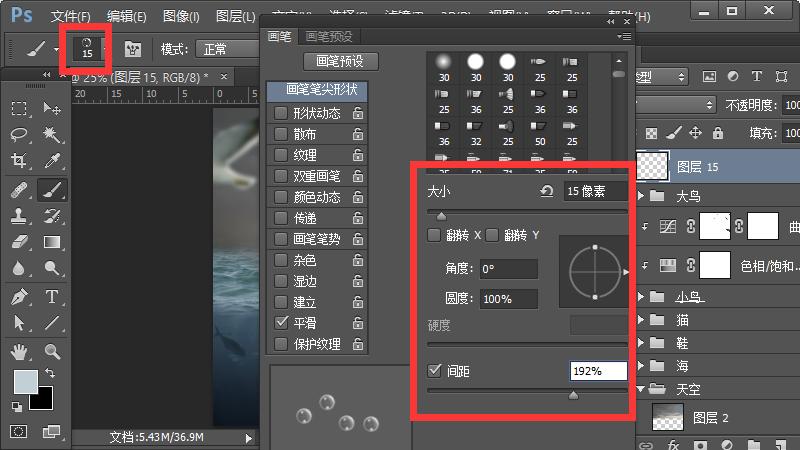Check the 翻转 X box
The width and height of the screenshot is (800, 450).
(434, 235)
